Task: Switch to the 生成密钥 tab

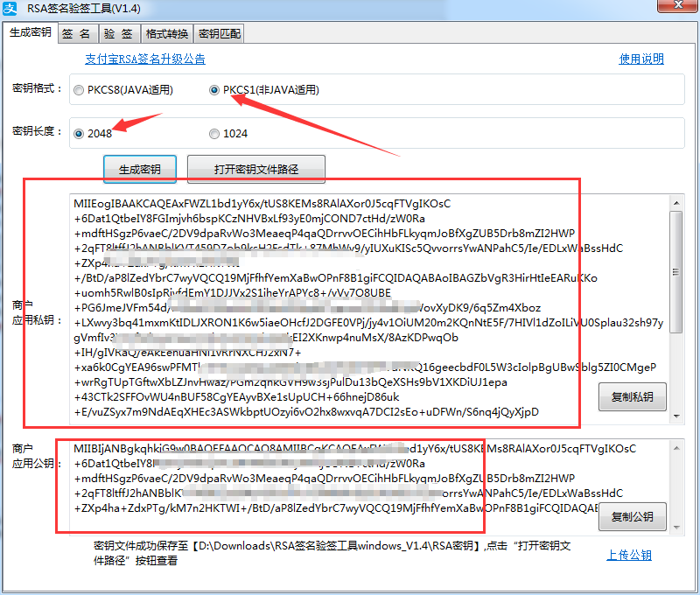Action: click(x=30, y=33)
